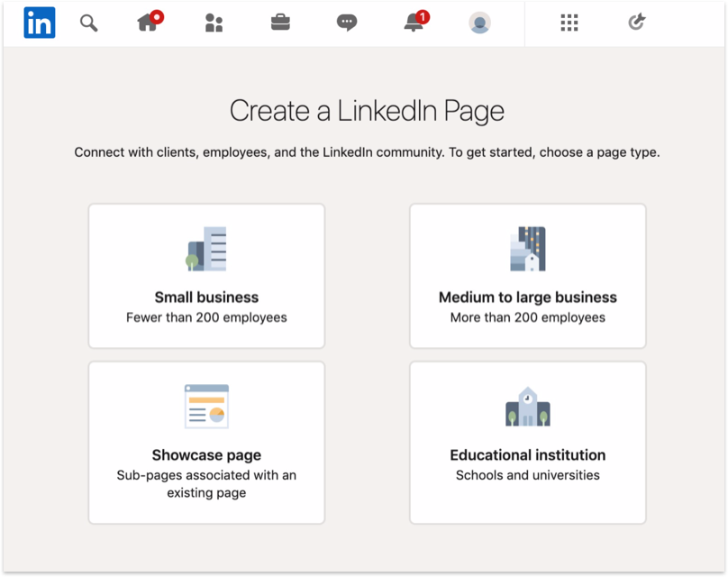728x577 pixels.
Task: Choose Medium to large business heading
Action: pos(528,298)
